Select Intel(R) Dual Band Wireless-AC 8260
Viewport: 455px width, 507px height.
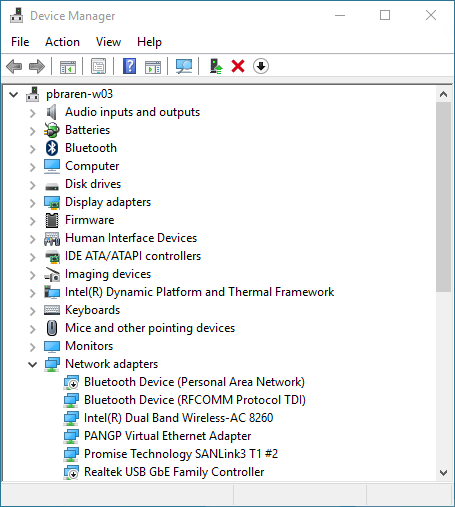[178, 418]
